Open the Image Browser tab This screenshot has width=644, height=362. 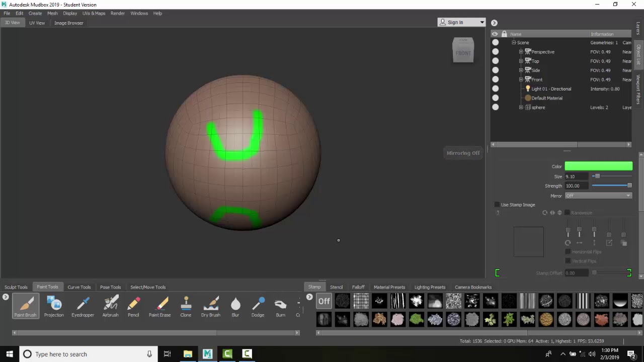click(69, 23)
